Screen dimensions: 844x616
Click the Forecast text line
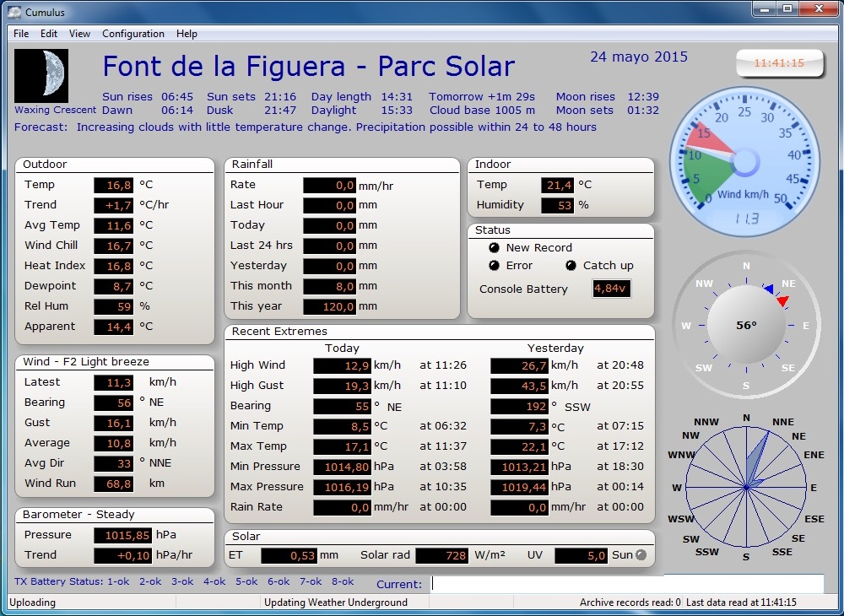[306, 127]
